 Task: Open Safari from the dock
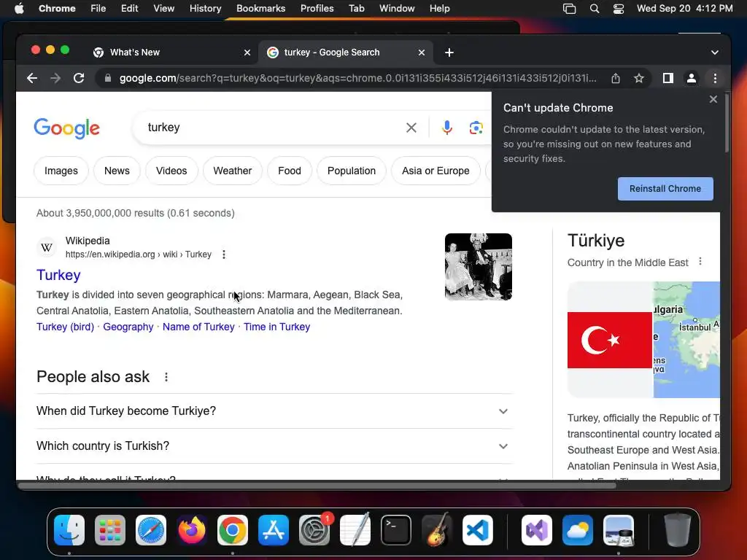pos(151,530)
